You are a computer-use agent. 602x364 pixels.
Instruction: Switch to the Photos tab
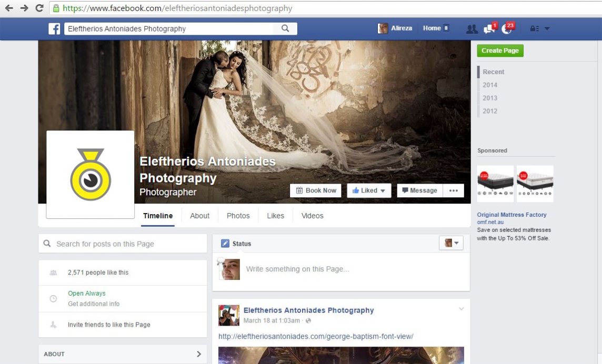pos(238,216)
